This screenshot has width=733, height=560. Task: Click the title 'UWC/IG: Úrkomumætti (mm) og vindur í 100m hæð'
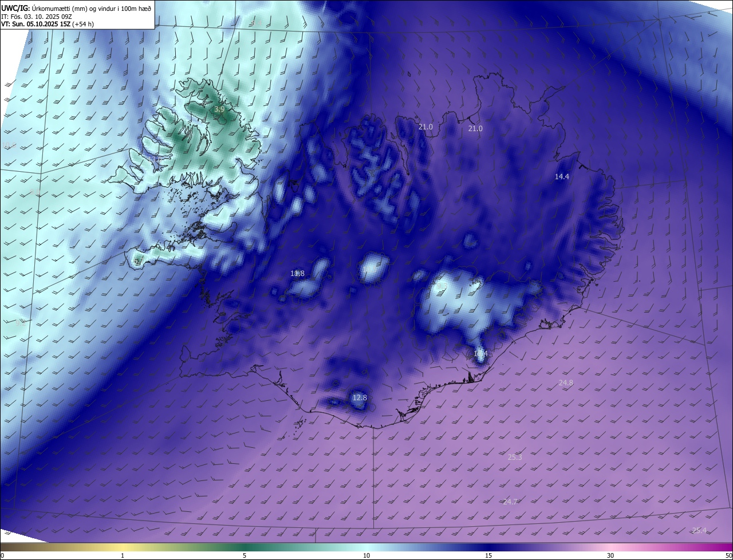point(76,8)
